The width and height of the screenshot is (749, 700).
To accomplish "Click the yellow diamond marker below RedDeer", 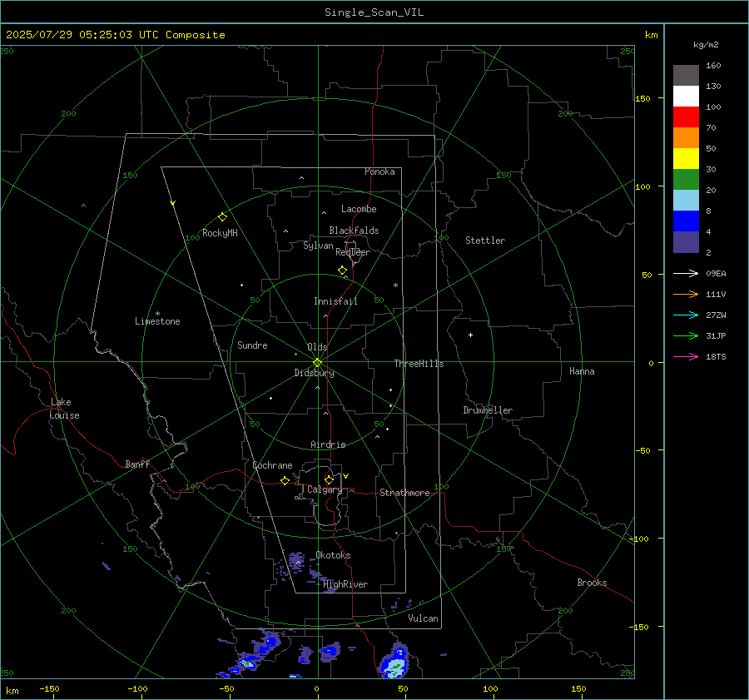I will [342, 271].
